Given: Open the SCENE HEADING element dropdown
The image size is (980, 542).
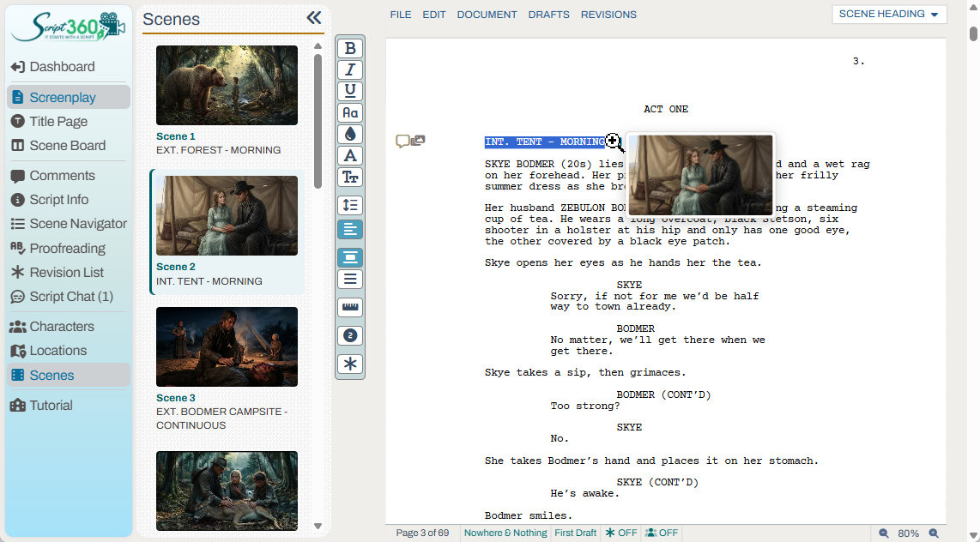Looking at the screenshot, I should pos(889,15).
